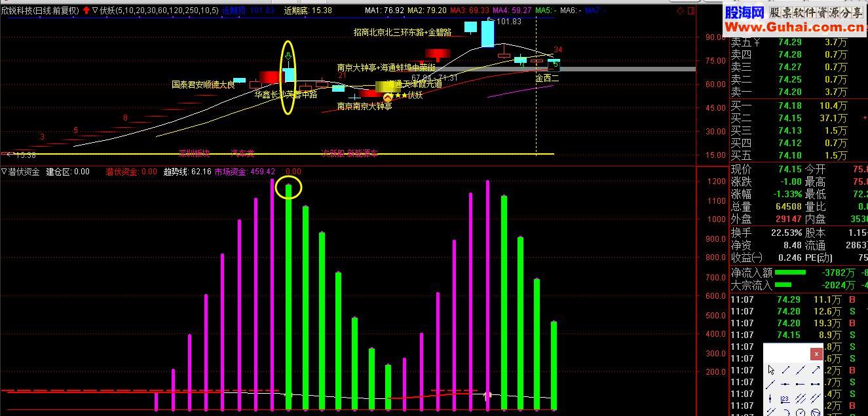
Task: Click stock title 欣锐科技(日线.前复权)
Action: coord(41,10)
